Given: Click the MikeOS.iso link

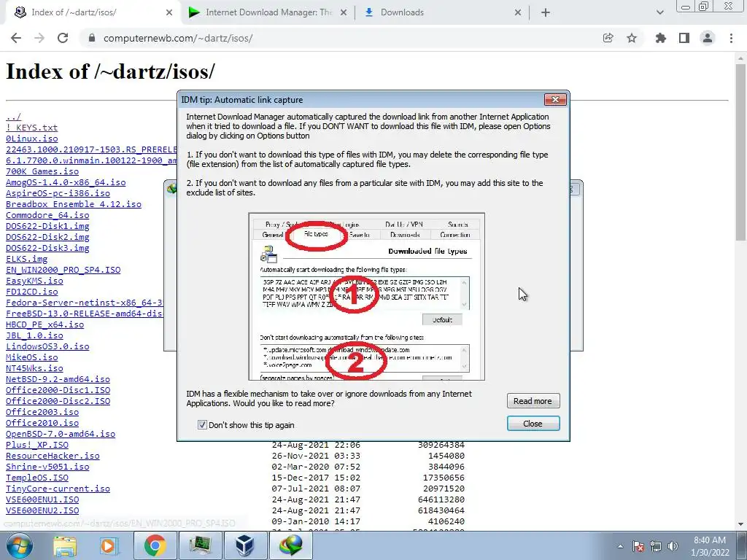Looking at the screenshot, I should pyautogui.click(x=32, y=357).
